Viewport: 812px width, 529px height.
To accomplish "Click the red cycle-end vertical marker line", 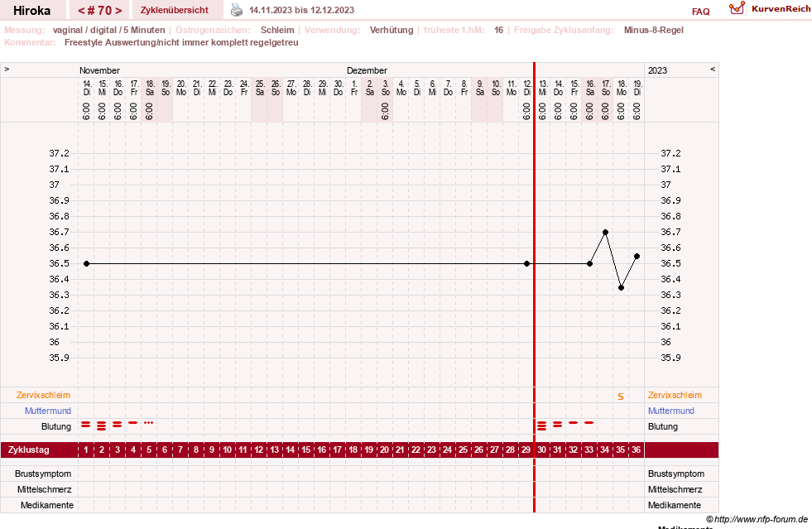I will click(x=534, y=287).
